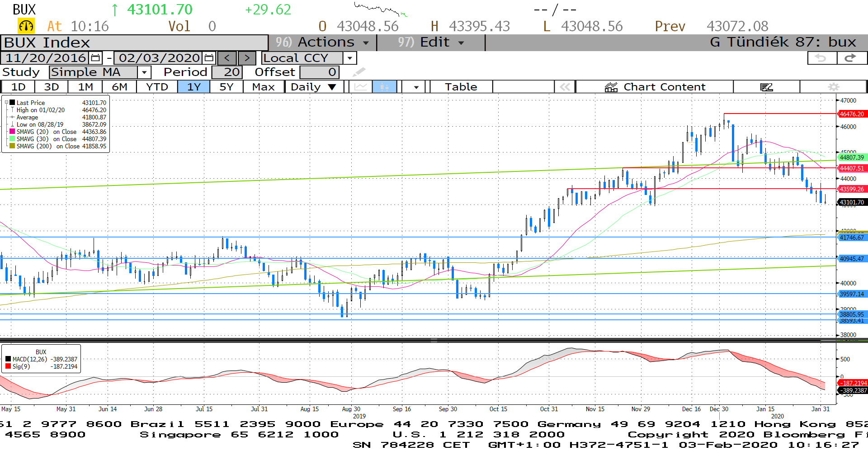The width and height of the screenshot is (868, 470).
Task: Click the panel divider handle between charts
Action: click(434, 340)
